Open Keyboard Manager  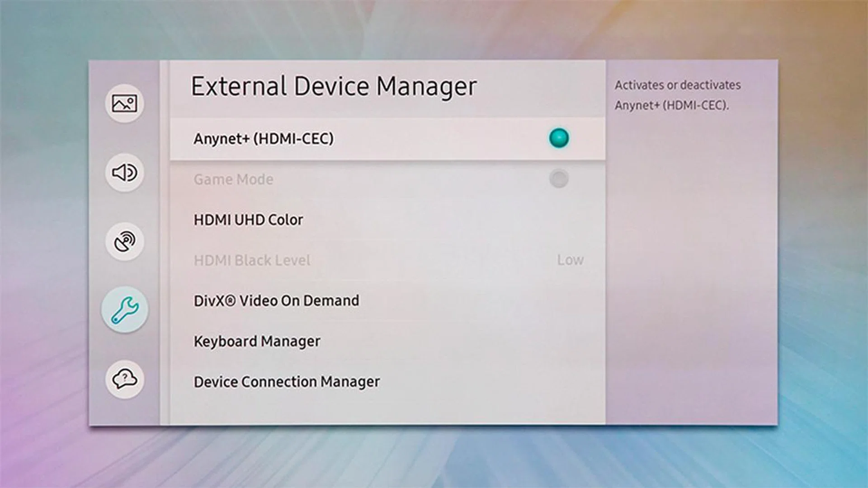257,341
